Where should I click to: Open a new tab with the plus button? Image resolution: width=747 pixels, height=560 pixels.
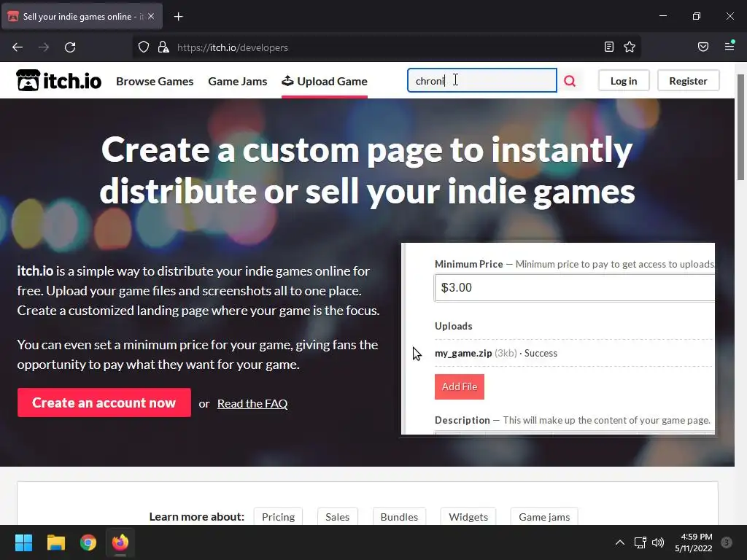(178, 17)
